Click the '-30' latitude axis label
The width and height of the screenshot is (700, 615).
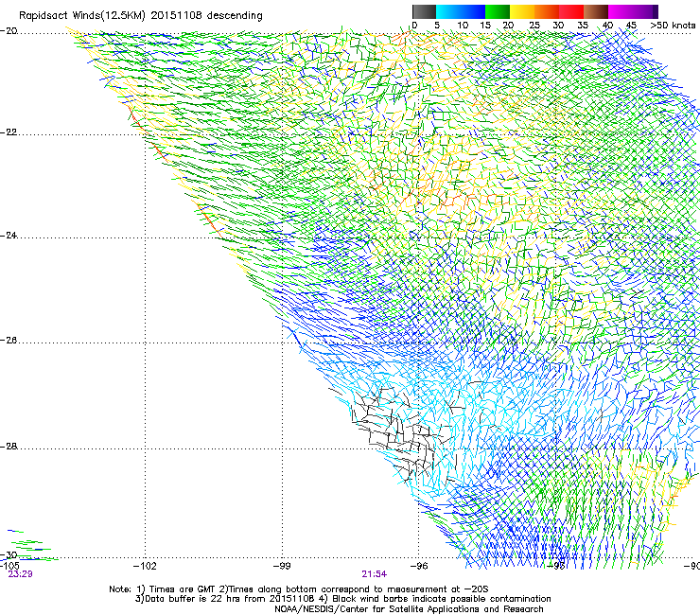tap(9, 554)
